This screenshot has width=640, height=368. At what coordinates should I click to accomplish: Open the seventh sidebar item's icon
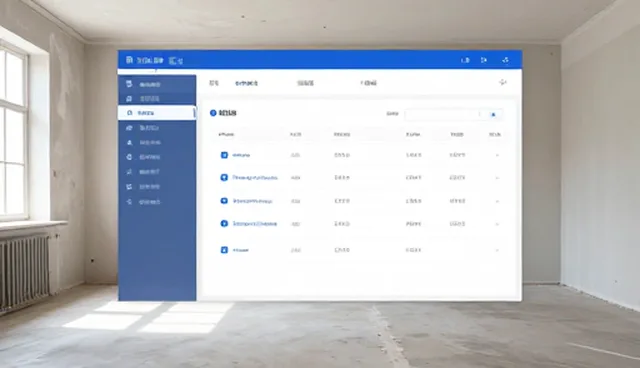(x=129, y=172)
